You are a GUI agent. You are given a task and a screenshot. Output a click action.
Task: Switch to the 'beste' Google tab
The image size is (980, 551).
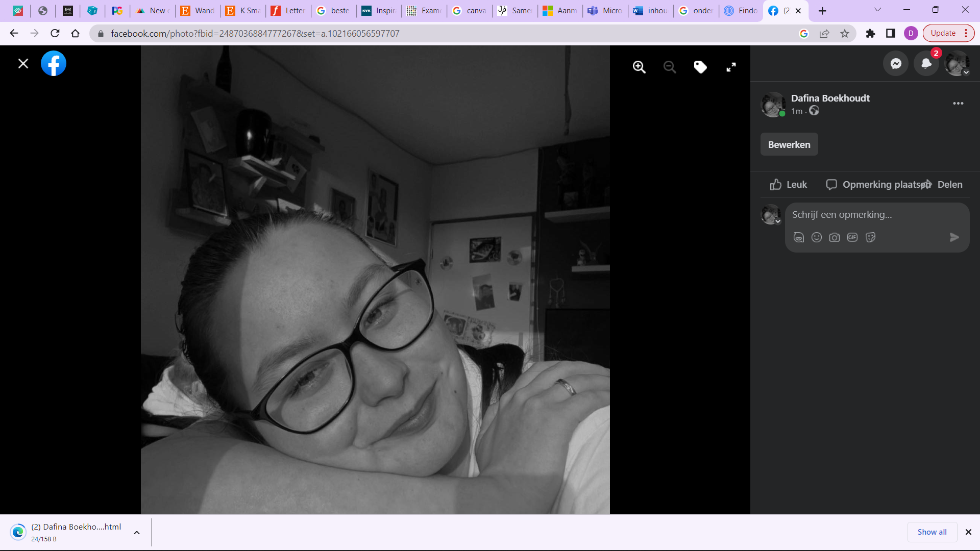(x=334, y=11)
